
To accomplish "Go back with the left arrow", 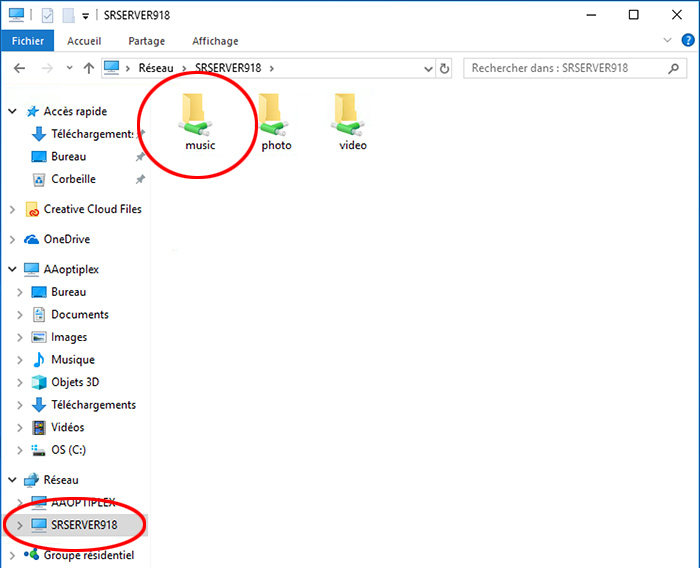I will (19, 68).
